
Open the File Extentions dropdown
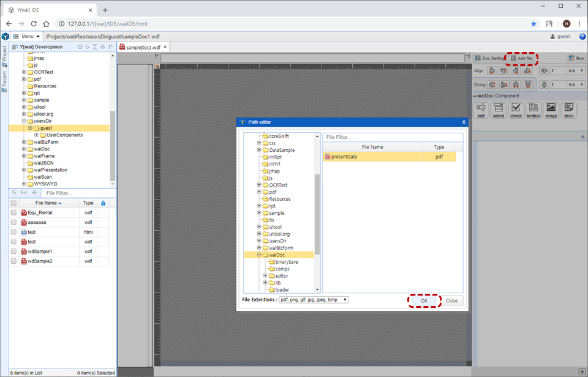(314, 300)
